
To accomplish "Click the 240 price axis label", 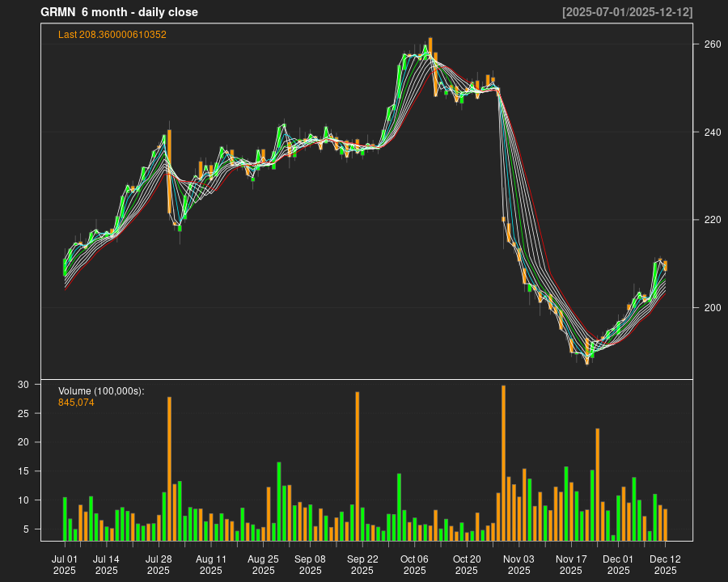I will [712, 133].
